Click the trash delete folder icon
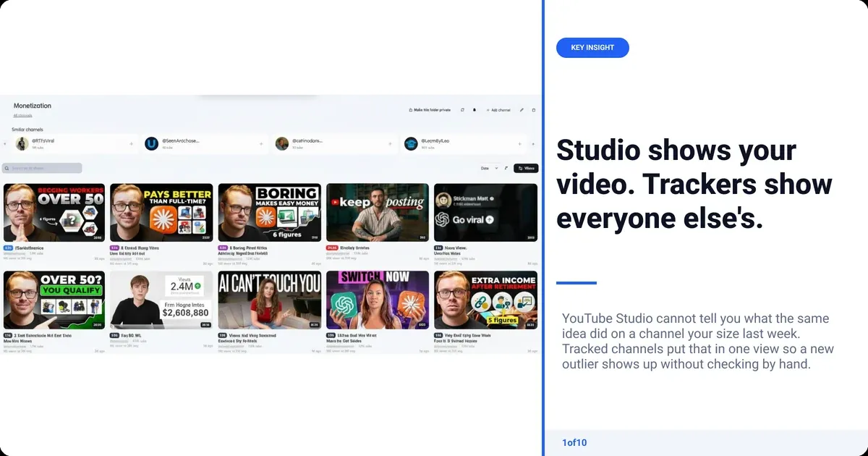 pos(534,110)
